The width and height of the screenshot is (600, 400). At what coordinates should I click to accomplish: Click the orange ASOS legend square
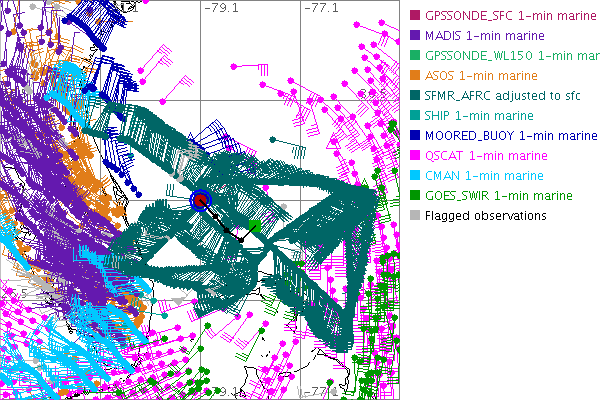pos(415,75)
